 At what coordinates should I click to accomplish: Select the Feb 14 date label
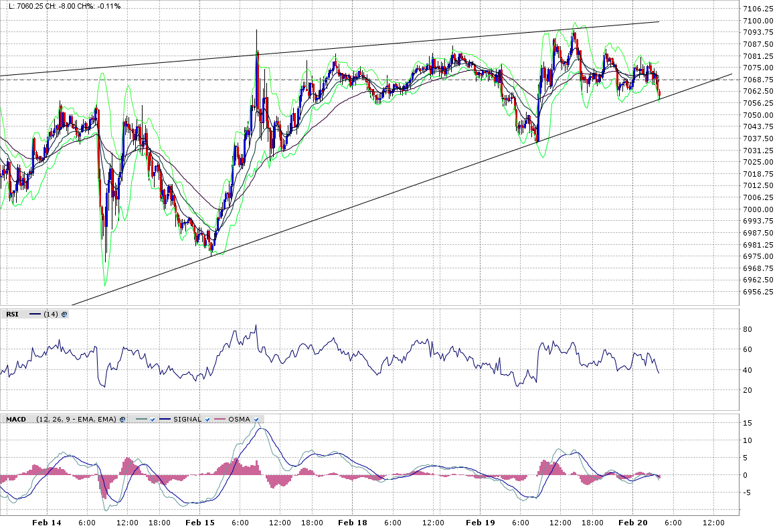(x=46, y=522)
